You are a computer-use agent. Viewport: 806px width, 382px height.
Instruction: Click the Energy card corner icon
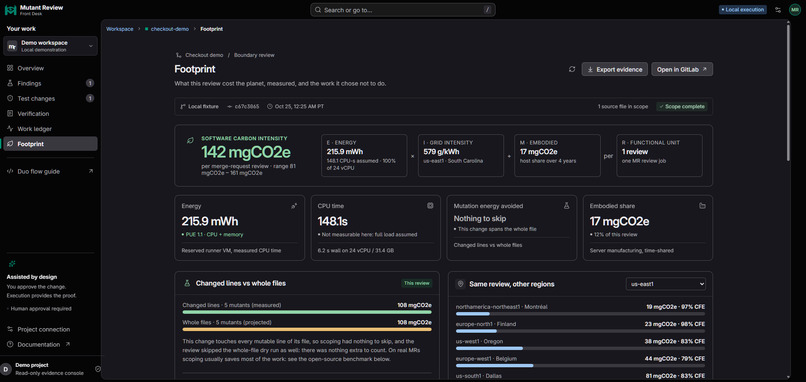click(x=294, y=206)
